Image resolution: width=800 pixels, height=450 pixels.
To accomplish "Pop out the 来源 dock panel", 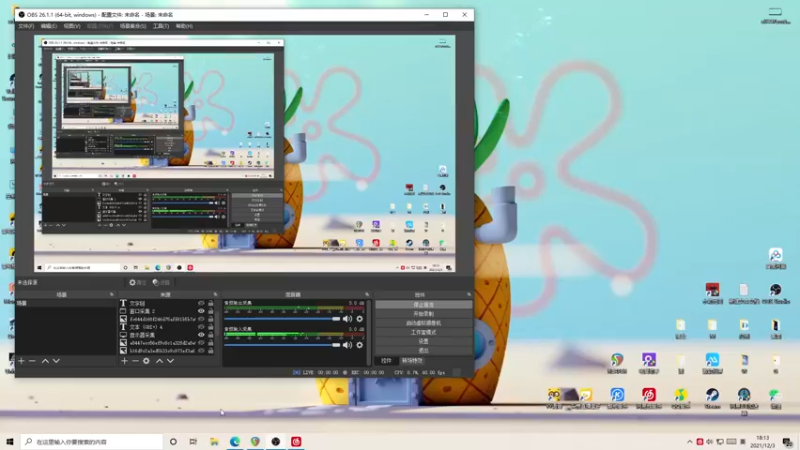I will pyautogui.click(x=215, y=294).
